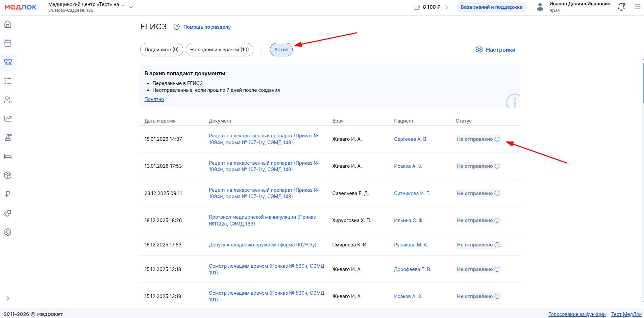
Task: Expand the left sidebar with arrow
Action: (8, 298)
